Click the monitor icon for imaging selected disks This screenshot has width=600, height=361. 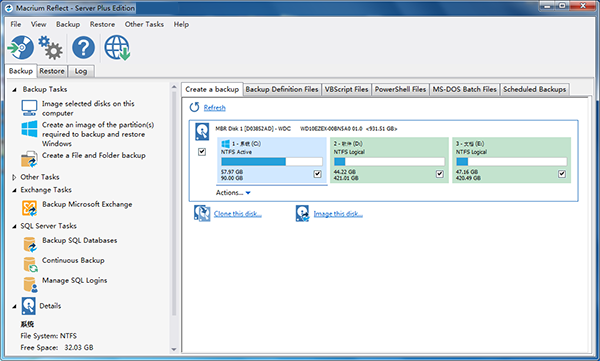[29, 108]
